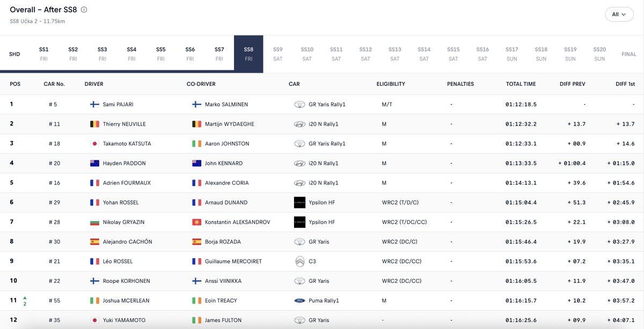Select the SS20 SUN stage tab
The image size is (644, 329).
599,54
